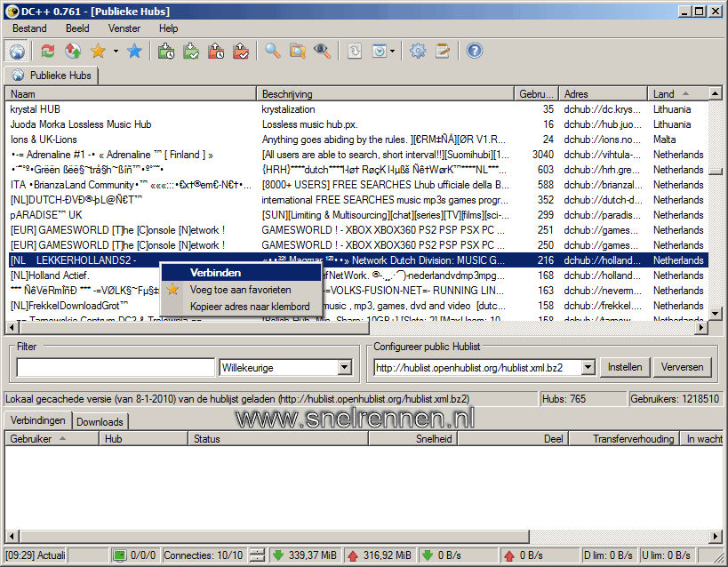Choose Voeg toe aan favorieten
This screenshot has width=728, height=567.
point(242,290)
